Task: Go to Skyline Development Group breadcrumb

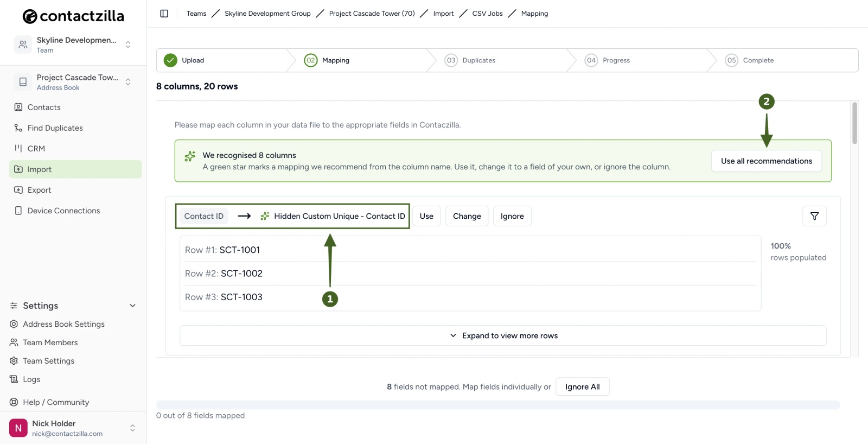Action: point(267,14)
